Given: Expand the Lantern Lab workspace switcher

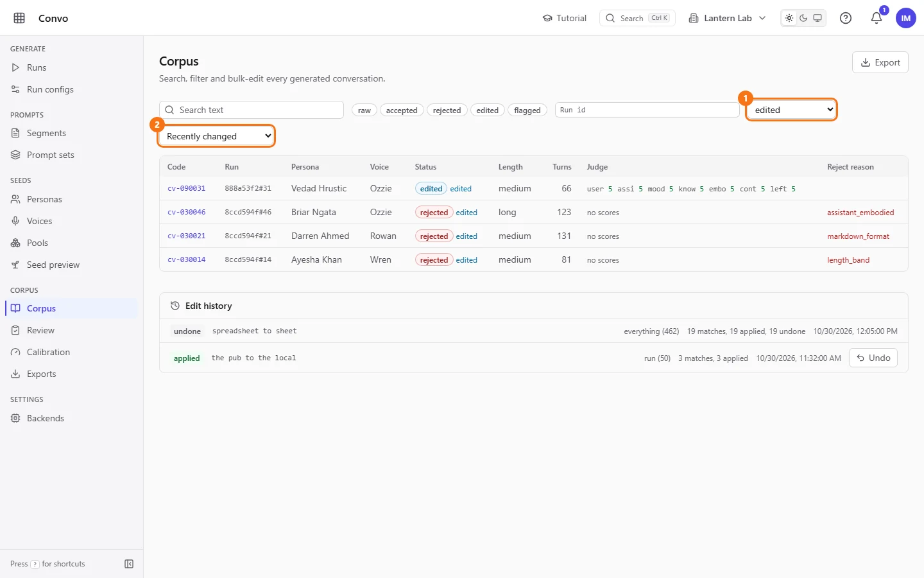Looking at the screenshot, I should coord(727,18).
